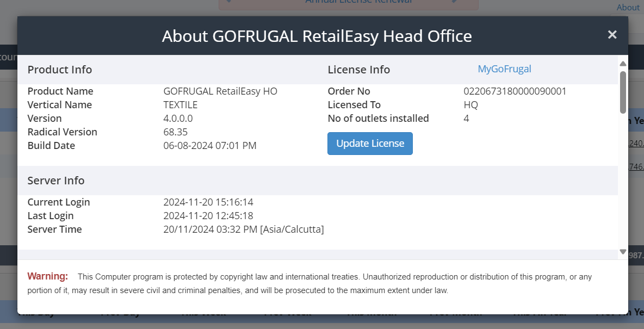Open the About link behind the dialog
Viewport: 644px width, 329px height.
click(628, 8)
